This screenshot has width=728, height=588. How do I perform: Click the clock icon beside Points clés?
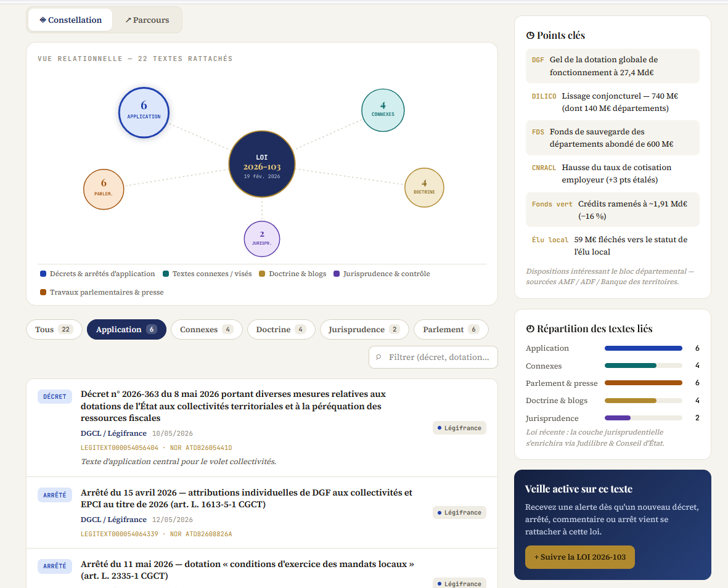pos(530,35)
